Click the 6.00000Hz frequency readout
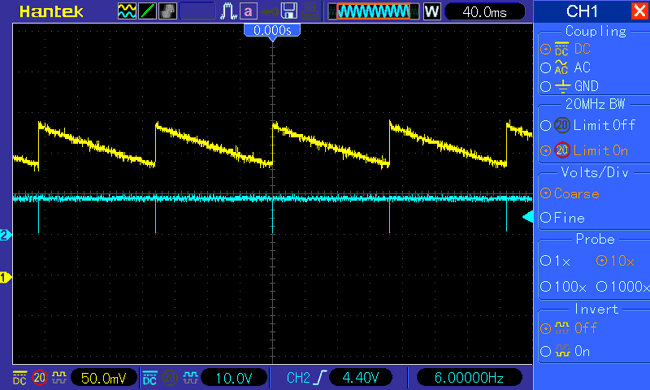 pyautogui.click(x=469, y=378)
